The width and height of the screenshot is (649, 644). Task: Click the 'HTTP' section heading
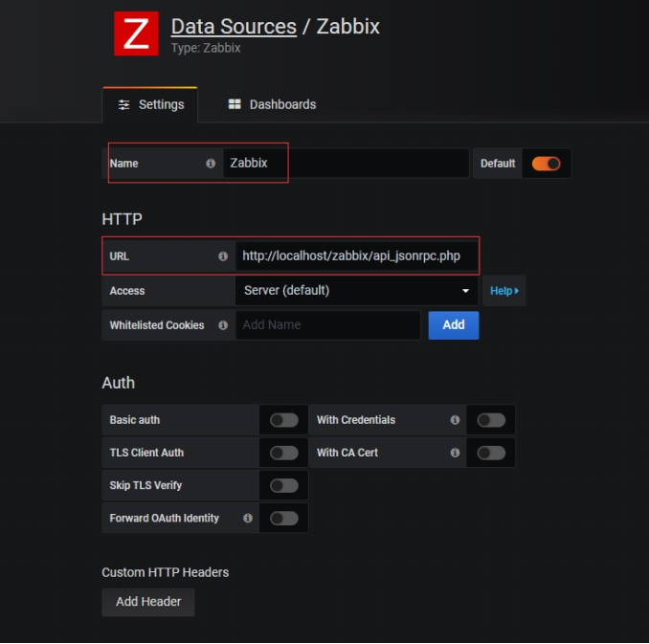click(x=123, y=219)
